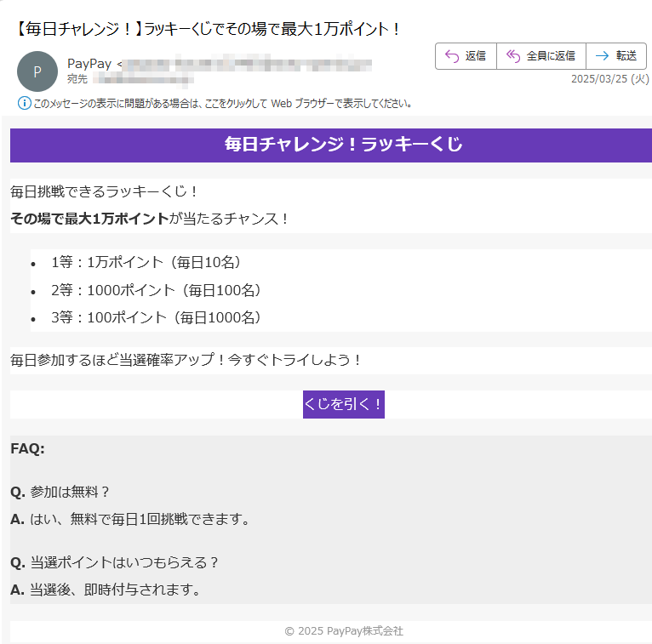Click the 返信 reply button
Screen dimensions: 652x644
(x=466, y=55)
